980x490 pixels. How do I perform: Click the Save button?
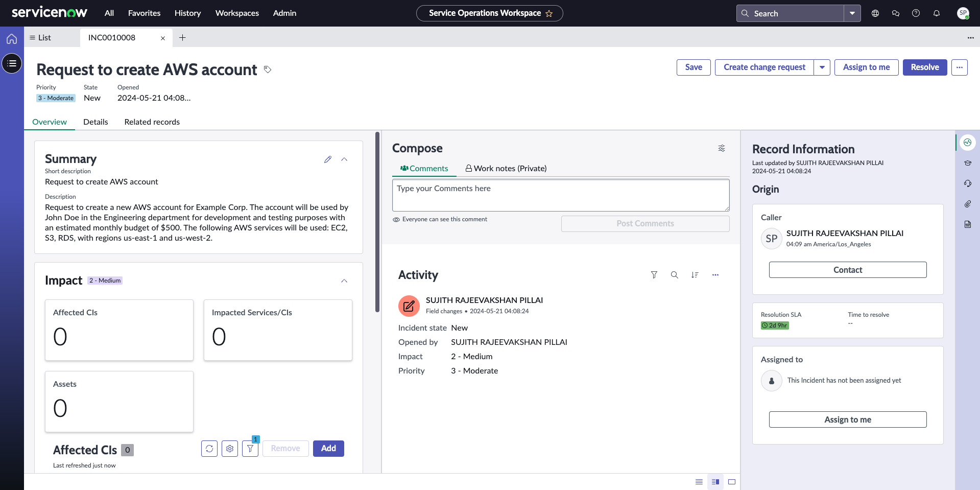tap(694, 67)
